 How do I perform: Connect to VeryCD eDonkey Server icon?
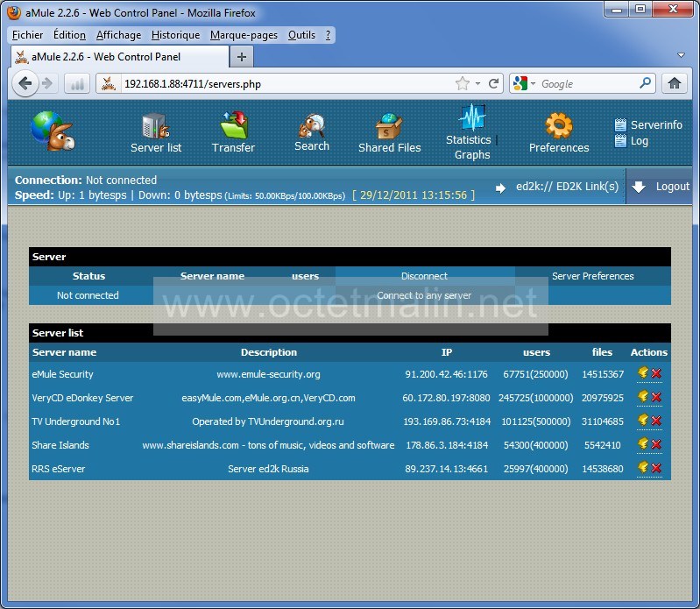[x=643, y=396]
